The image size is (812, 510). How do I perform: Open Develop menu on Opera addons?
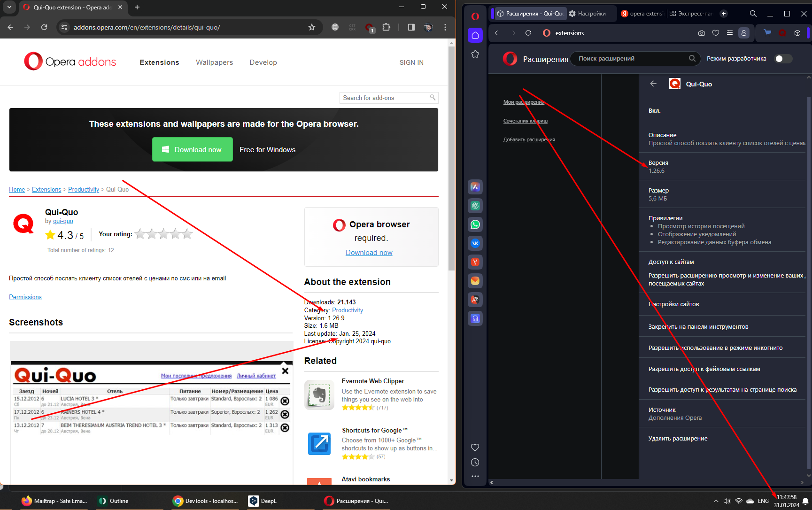point(263,62)
